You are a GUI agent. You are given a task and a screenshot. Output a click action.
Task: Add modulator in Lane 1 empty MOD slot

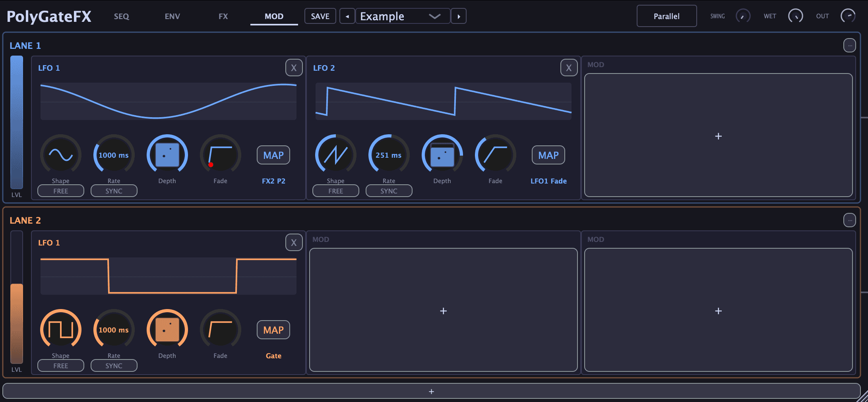[x=719, y=135]
